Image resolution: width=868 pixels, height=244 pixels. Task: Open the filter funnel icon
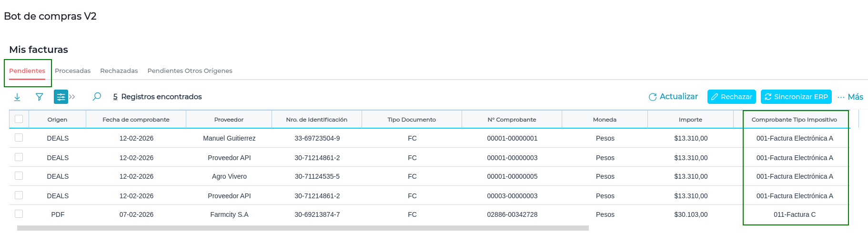40,97
